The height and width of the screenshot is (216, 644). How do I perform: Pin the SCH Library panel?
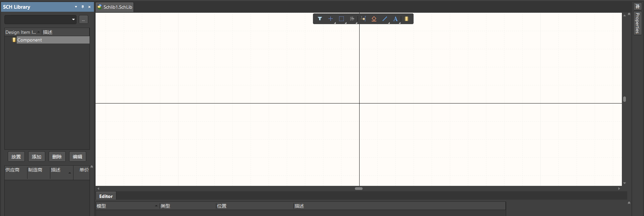click(83, 7)
